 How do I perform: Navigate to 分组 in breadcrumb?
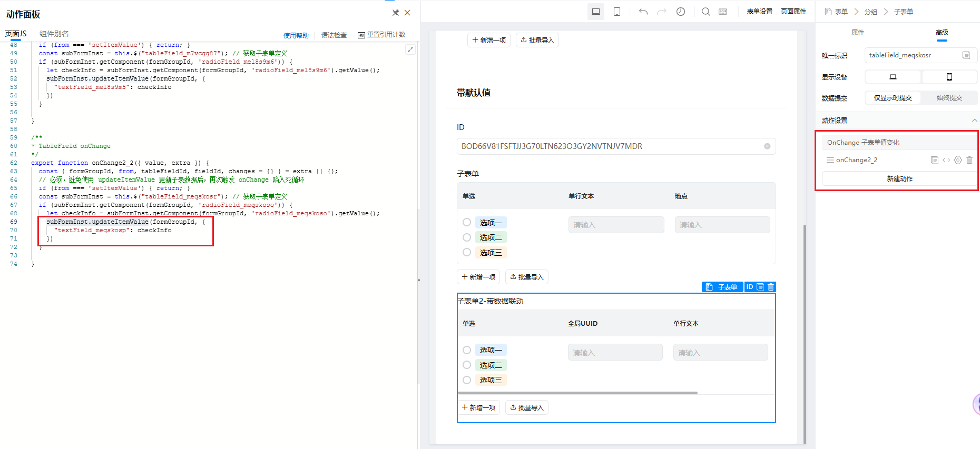[x=871, y=12]
